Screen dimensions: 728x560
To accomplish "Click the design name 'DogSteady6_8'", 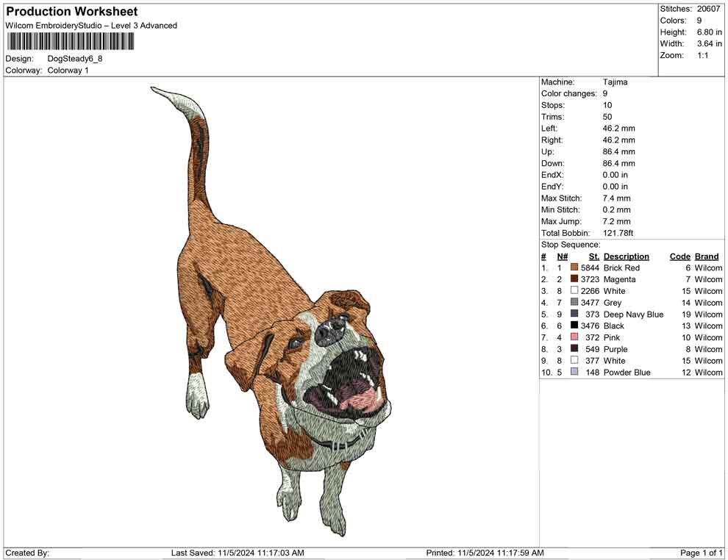I will (75, 59).
